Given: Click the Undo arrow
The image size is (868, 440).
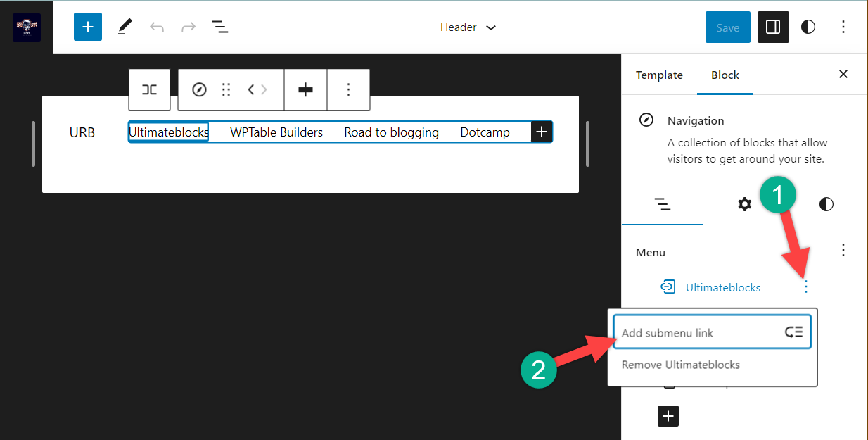Looking at the screenshot, I should pos(157,27).
